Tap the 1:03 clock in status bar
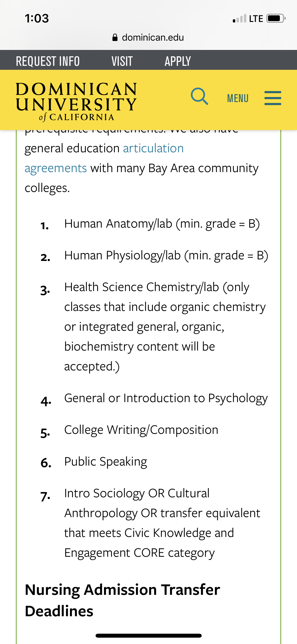297x644 pixels. coord(37,19)
